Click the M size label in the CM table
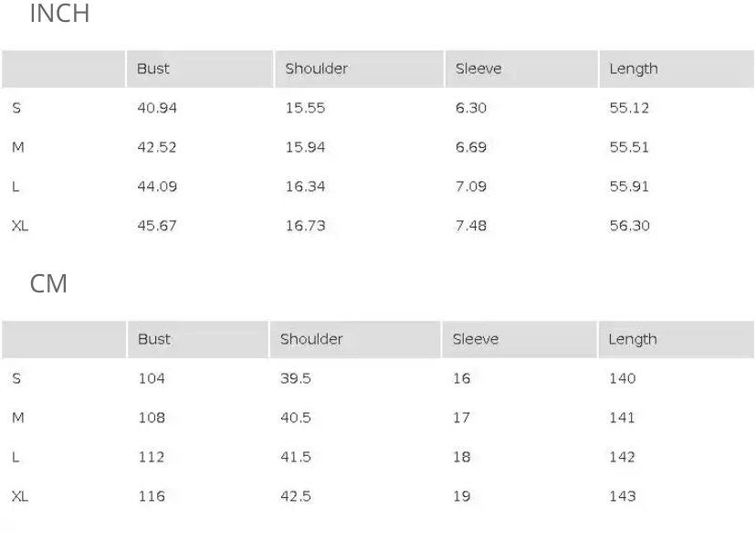The height and width of the screenshot is (541, 756). point(18,418)
